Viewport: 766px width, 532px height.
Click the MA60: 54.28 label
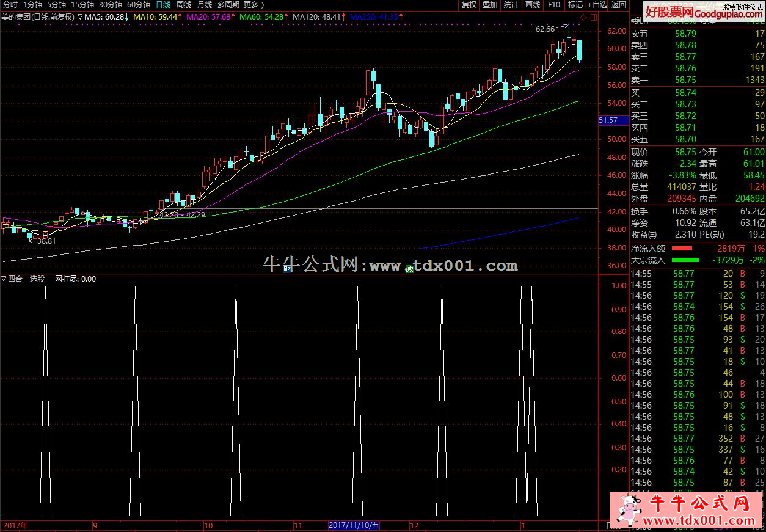coord(263,16)
